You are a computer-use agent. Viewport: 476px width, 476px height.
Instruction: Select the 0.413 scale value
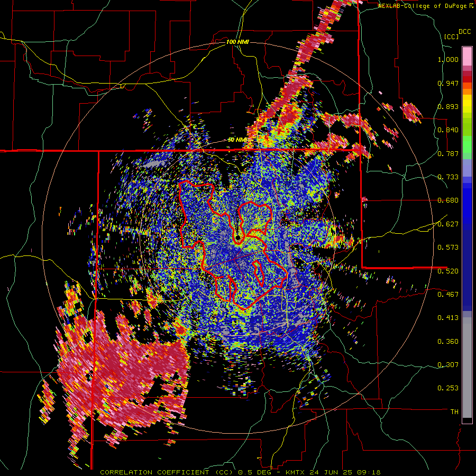[x=448, y=317]
